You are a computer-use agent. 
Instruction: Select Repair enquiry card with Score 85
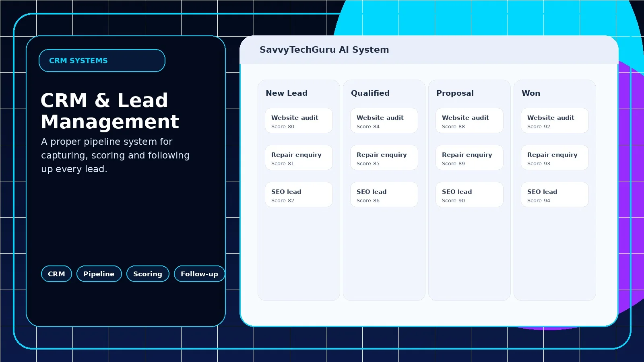click(x=384, y=157)
